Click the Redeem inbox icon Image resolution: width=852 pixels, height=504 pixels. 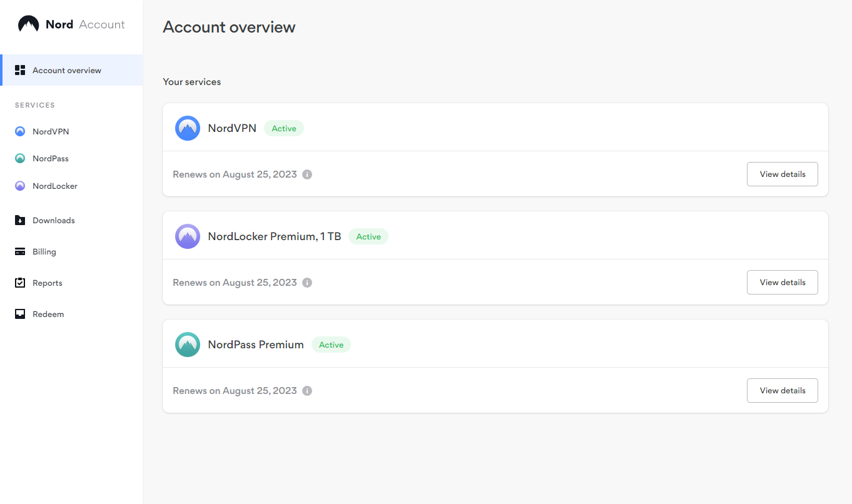pos(20,315)
